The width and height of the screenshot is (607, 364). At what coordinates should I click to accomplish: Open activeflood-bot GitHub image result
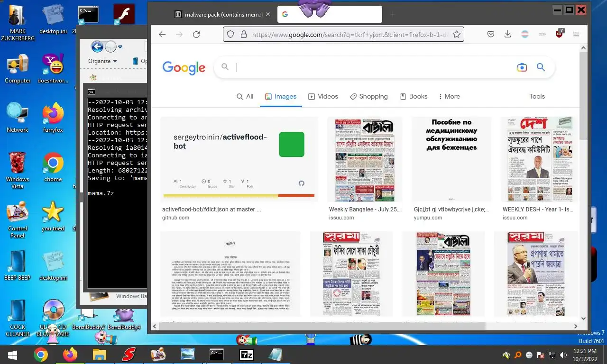239,159
